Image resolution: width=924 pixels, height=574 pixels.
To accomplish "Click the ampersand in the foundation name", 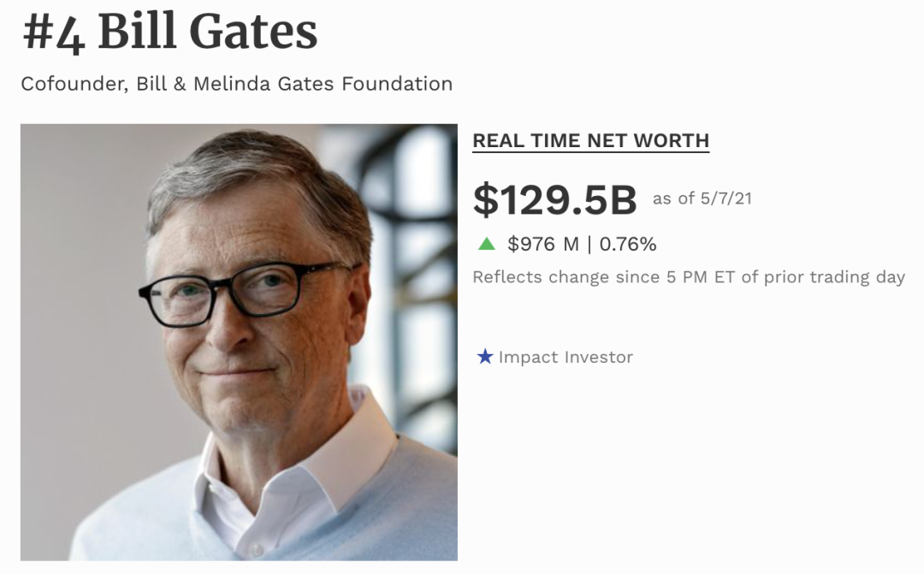I will pyautogui.click(x=180, y=85).
